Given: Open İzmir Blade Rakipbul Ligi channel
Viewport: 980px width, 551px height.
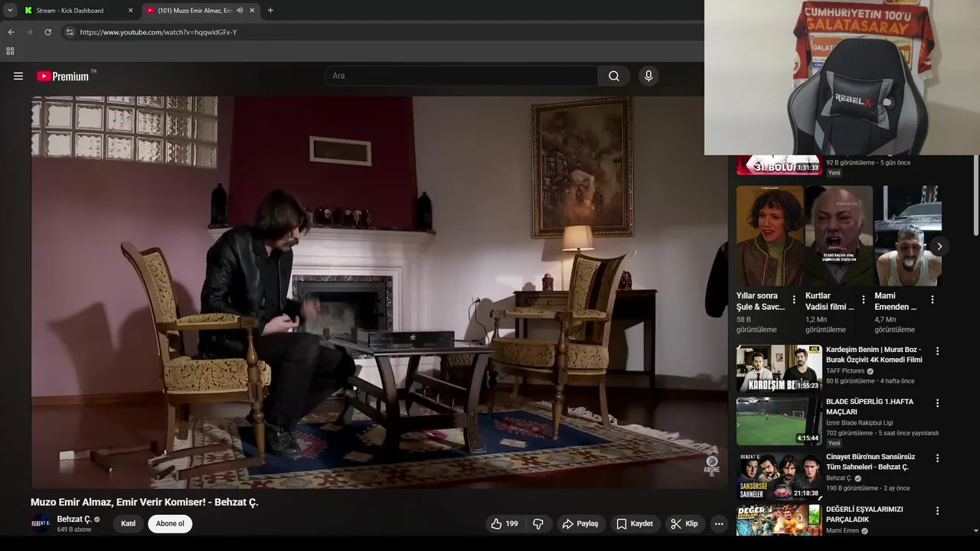Looking at the screenshot, I should (859, 422).
